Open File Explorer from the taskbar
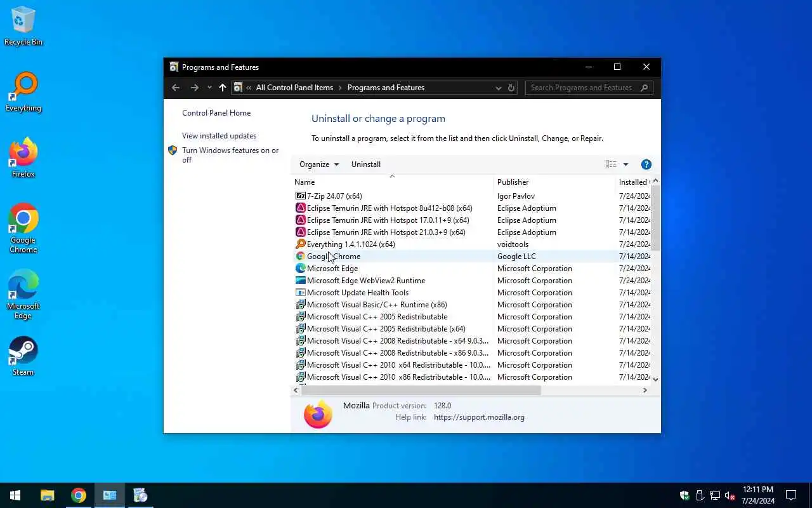This screenshot has width=812, height=508. (48, 495)
